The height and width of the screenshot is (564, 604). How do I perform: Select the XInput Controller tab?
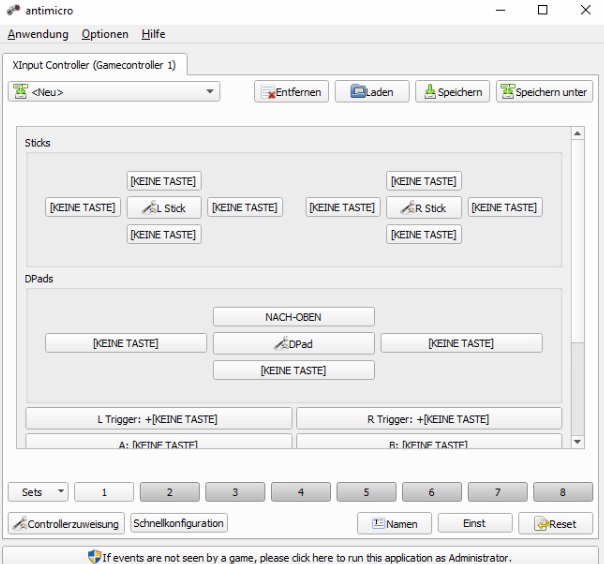tap(94, 65)
